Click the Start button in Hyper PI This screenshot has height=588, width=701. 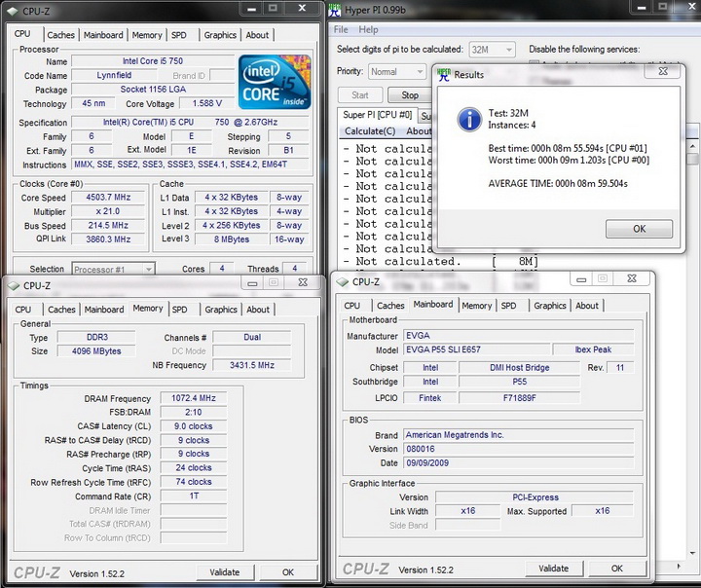click(x=360, y=95)
